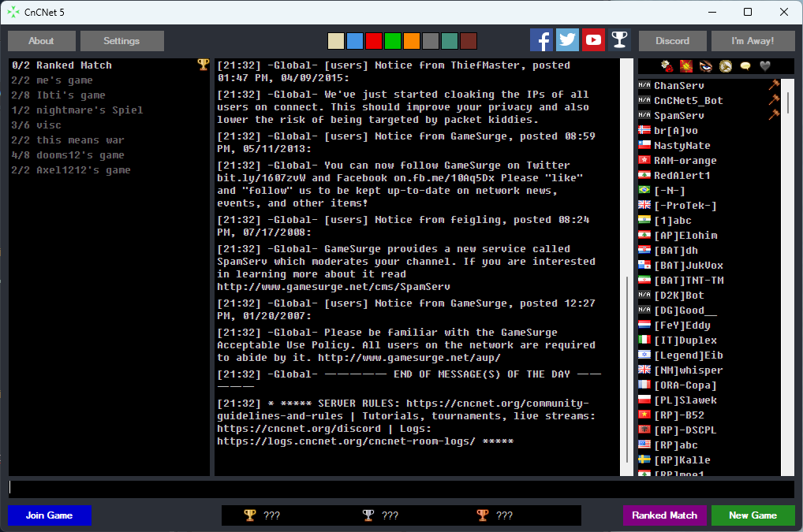This screenshot has height=532, width=803.
Task: Pick the beige chat color swatch
Action: click(x=336, y=41)
